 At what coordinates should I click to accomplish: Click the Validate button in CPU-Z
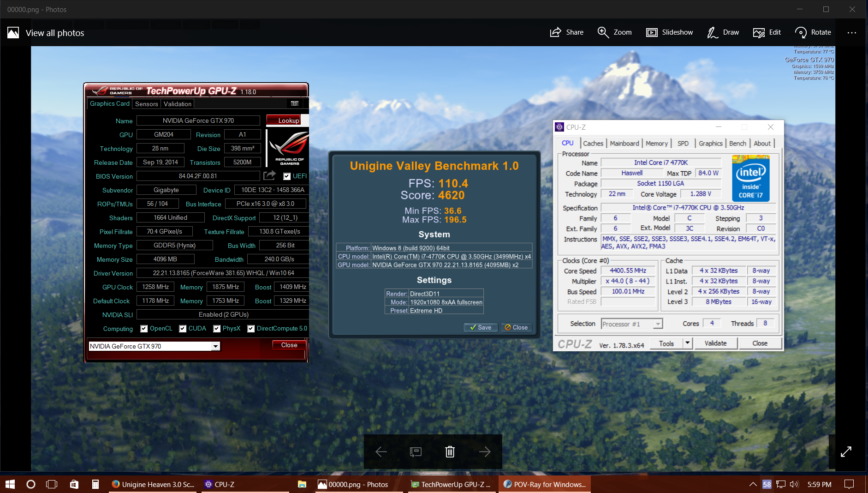tap(715, 343)
